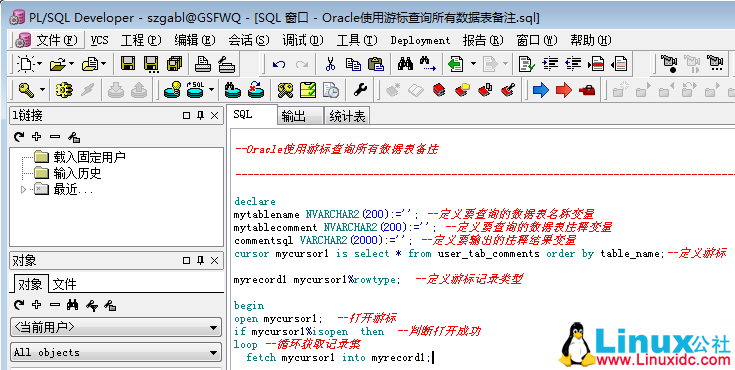Click the crossed keys toolbar icon

(x=285, y=90)
